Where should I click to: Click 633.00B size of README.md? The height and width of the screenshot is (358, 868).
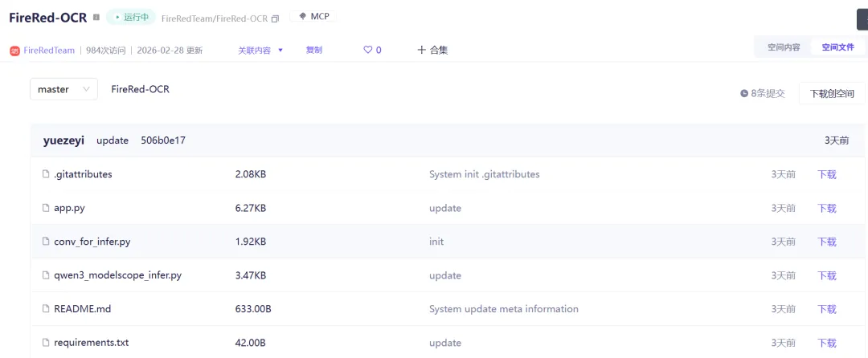[253, 309]
